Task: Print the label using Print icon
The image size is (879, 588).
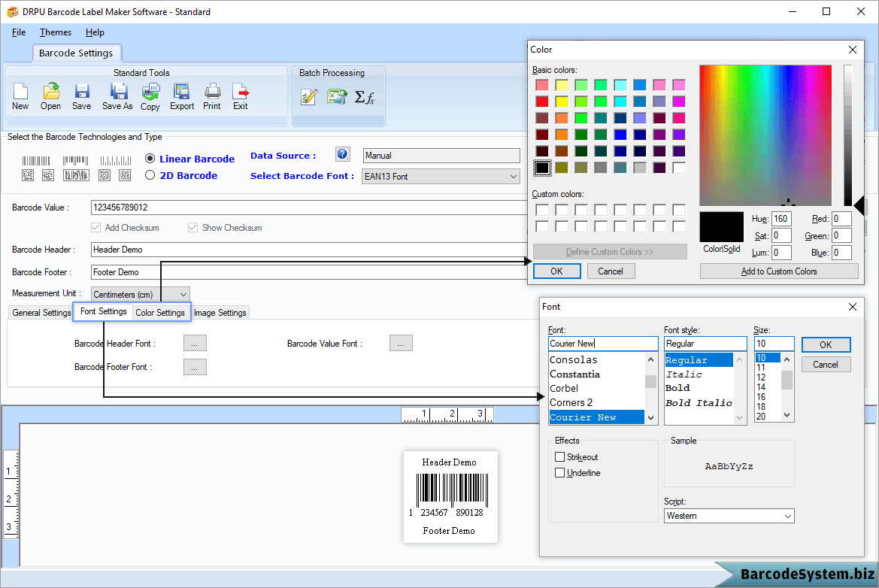Action: click(x=212, y=96)
